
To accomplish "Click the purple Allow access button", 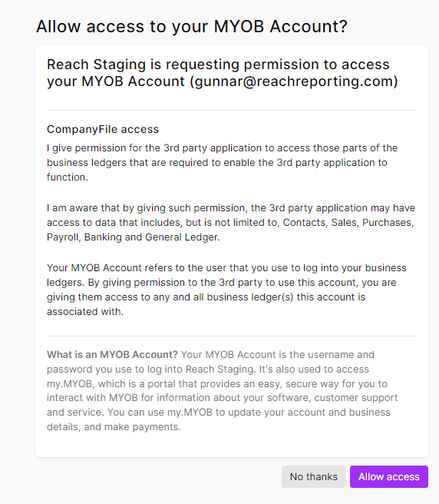I will pos(389,476).
